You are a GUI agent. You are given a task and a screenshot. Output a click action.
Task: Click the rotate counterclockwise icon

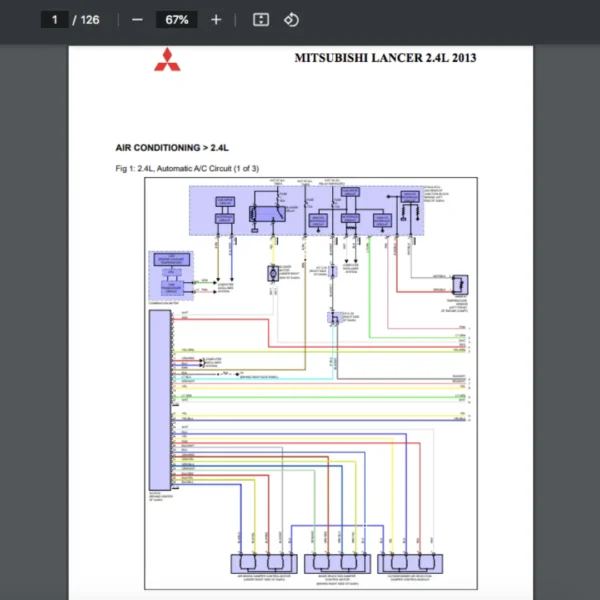point(291,20)
